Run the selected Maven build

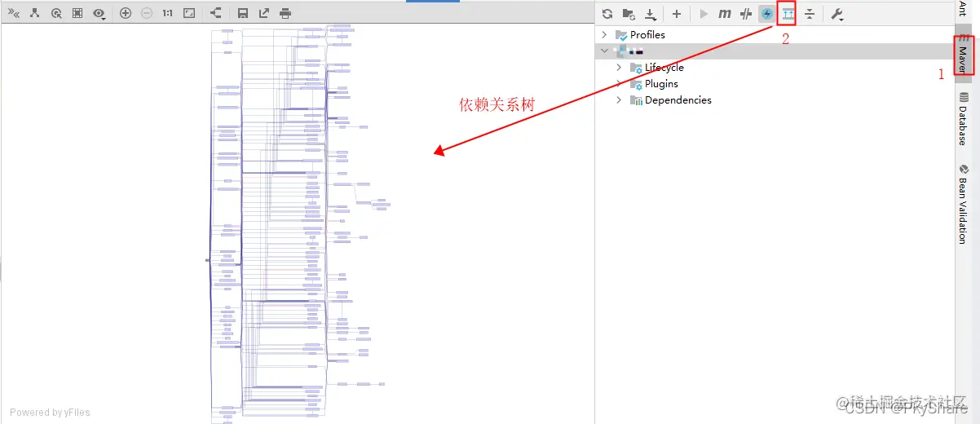coord(704,14)
